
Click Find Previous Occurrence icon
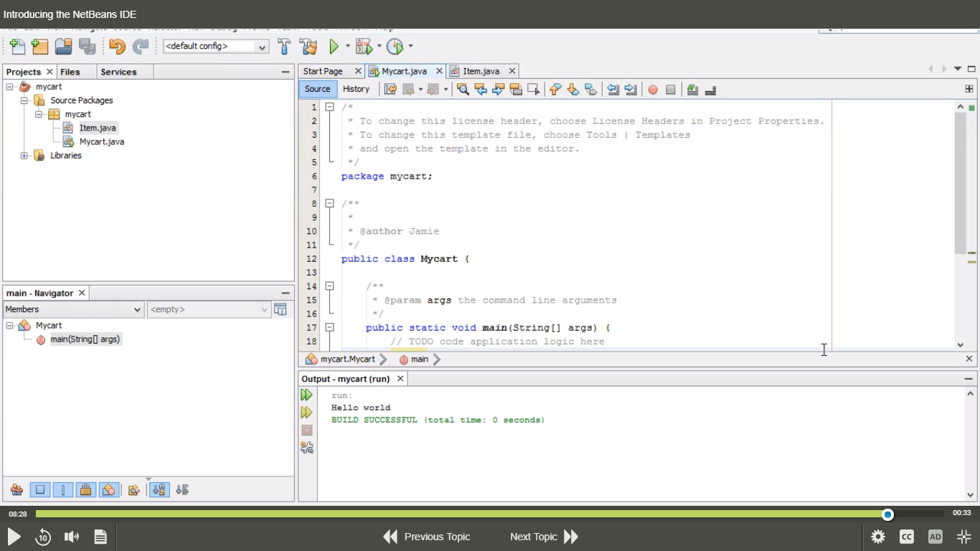[x=481, y=90]
